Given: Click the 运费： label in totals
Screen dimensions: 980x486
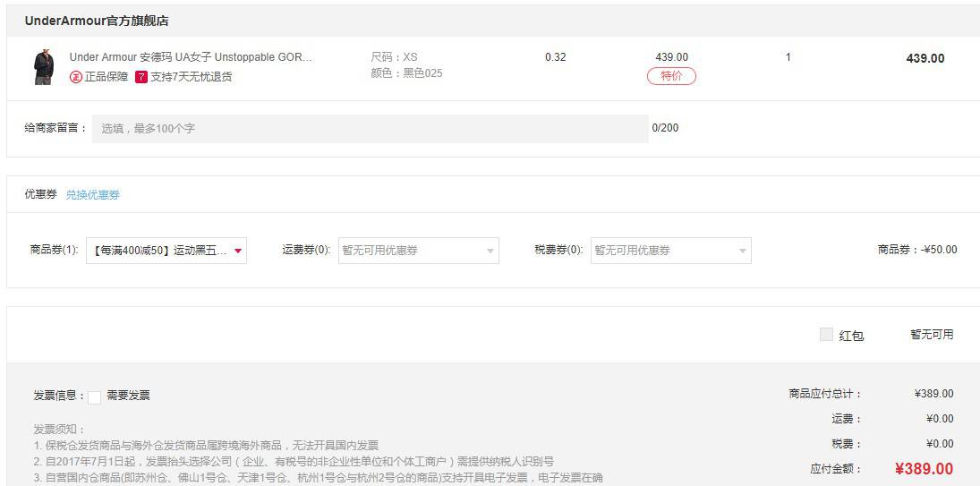Looking at the screenshot, I should point(847,419).
